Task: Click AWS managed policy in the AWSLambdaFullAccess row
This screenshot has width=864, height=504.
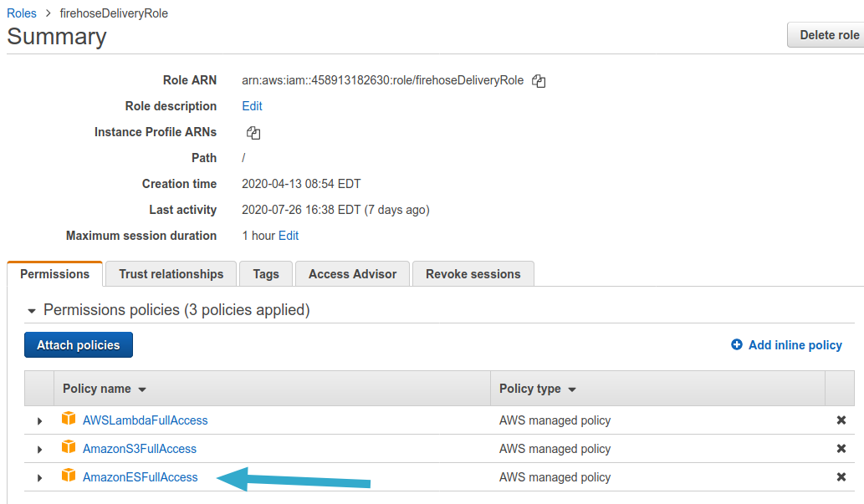Action: click(555, 420)
